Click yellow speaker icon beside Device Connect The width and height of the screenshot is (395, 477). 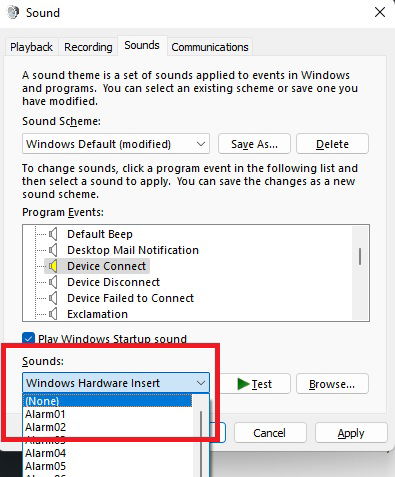[x=53, y=266]
